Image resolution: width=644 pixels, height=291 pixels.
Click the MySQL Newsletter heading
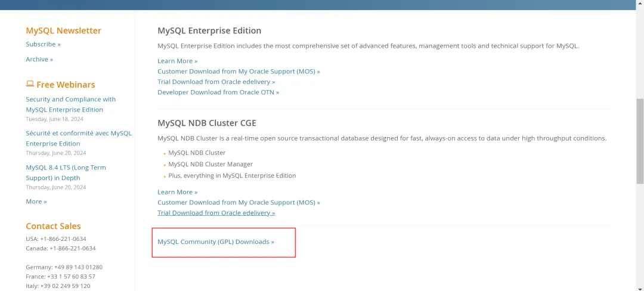pos(63,30)
